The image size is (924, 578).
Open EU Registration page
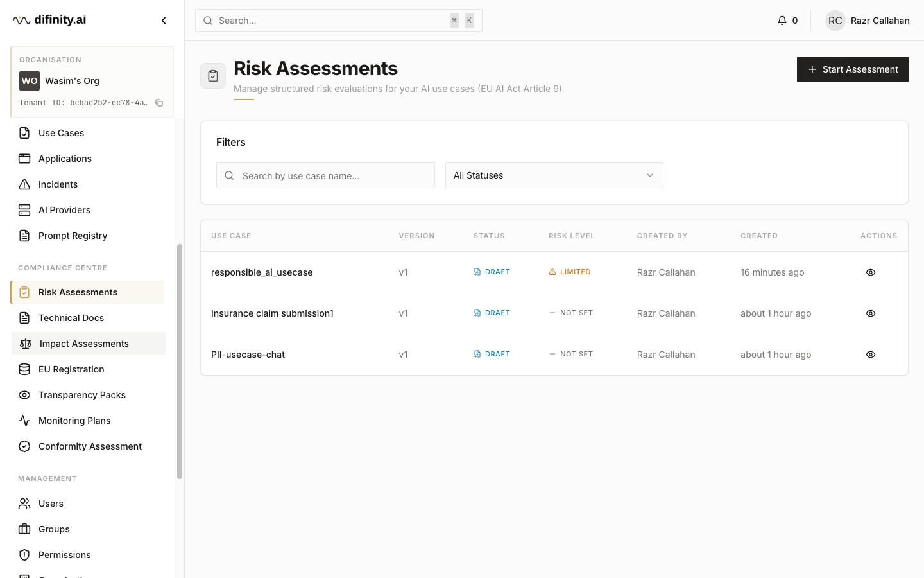coord(88,369)
